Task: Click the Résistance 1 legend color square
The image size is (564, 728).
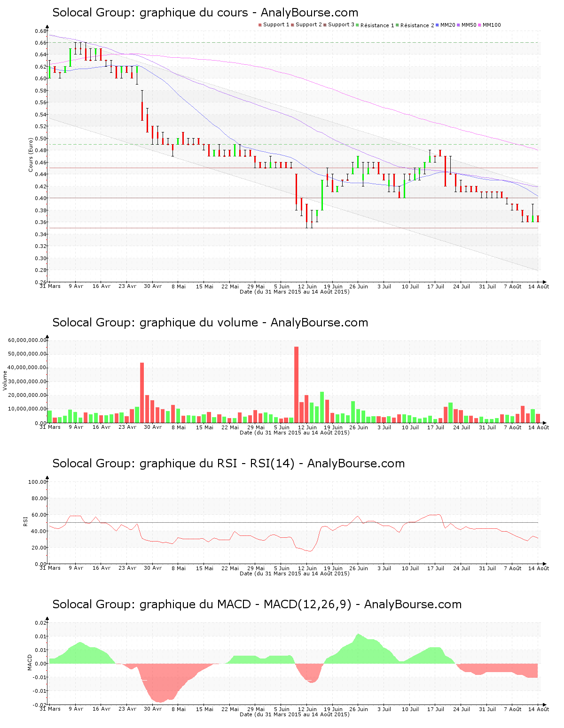Action: coord(358,25)
